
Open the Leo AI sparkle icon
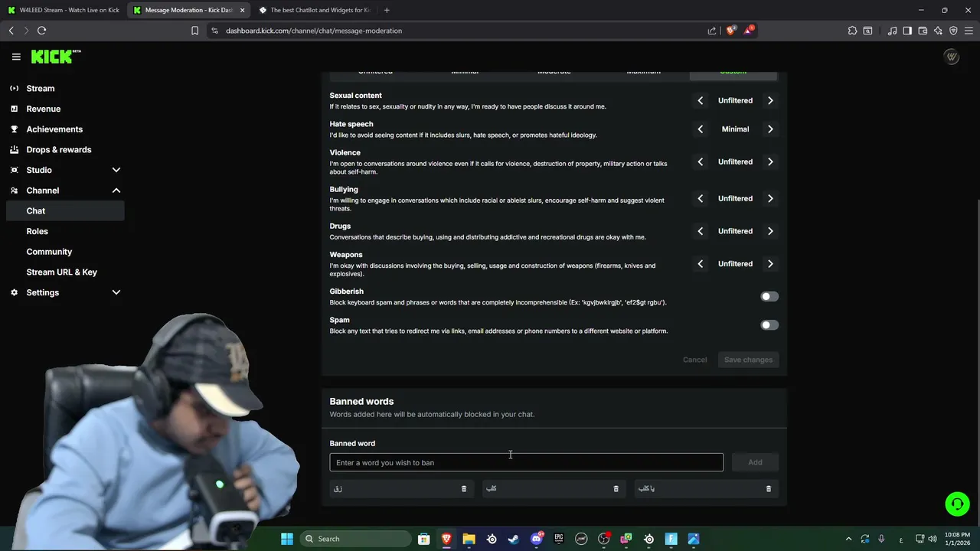[x=938, y=31]
